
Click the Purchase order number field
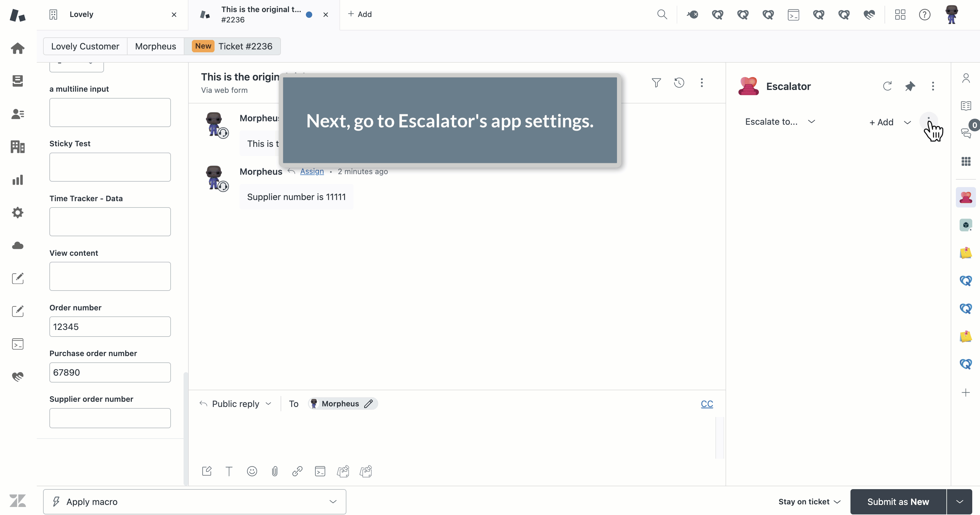tap(110, 372)
